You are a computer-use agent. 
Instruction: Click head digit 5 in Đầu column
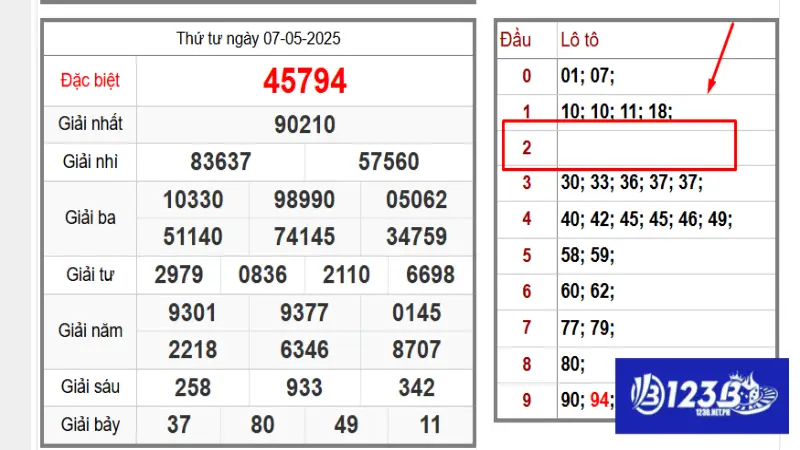(x=527, y=256)
